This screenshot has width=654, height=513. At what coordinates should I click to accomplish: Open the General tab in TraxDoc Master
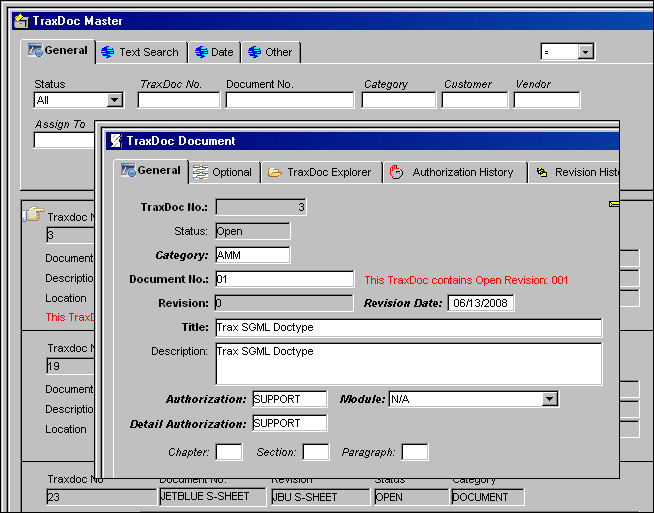click(x=58, y=50)
